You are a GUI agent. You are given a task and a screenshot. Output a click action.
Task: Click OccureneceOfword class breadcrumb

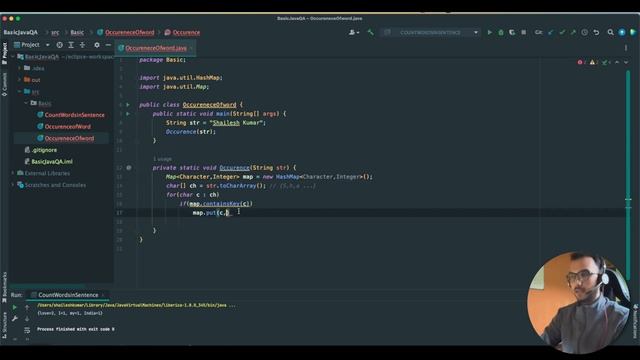pyautogui.click(x=129, y=32)
